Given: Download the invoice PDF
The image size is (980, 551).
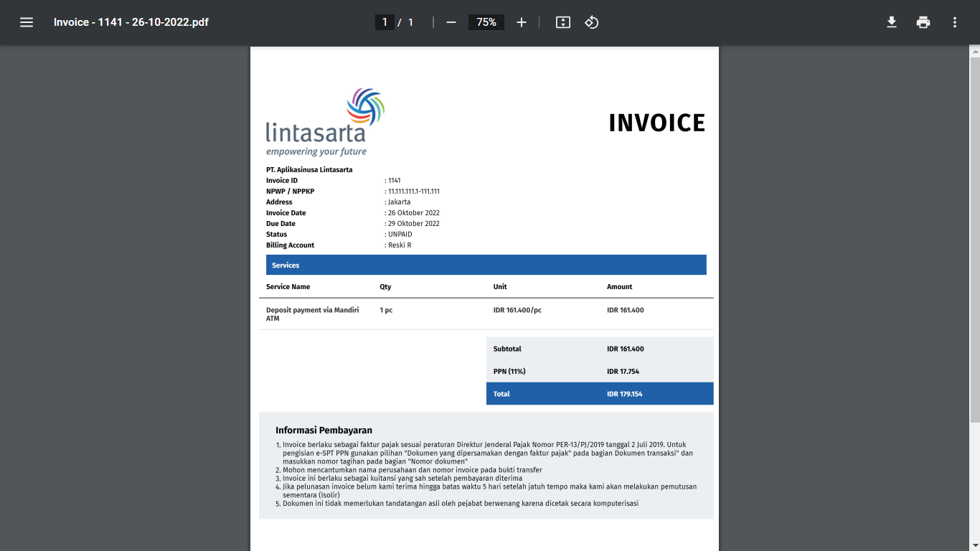Looking at the screenshot, I should tap(892, 22).
